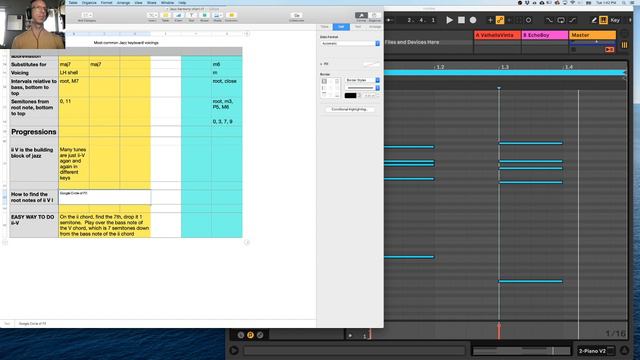Click the Insert toolbar button in Numbers

(x=152, y=16)
